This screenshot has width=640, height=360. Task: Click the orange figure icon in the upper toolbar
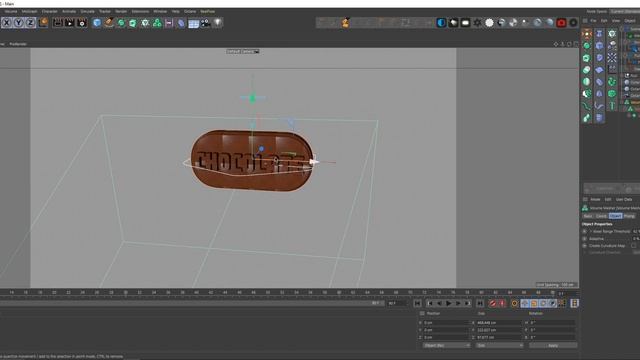[x=346, y=22]
